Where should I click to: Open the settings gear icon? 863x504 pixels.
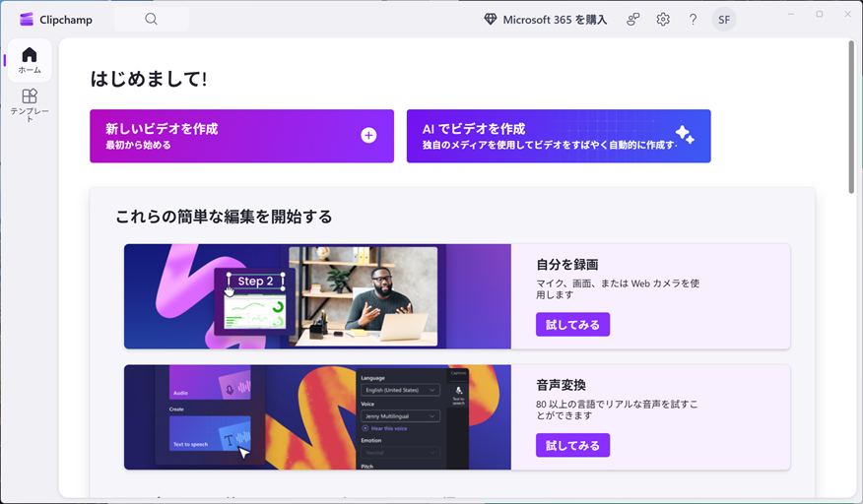[x=663, y=20]
